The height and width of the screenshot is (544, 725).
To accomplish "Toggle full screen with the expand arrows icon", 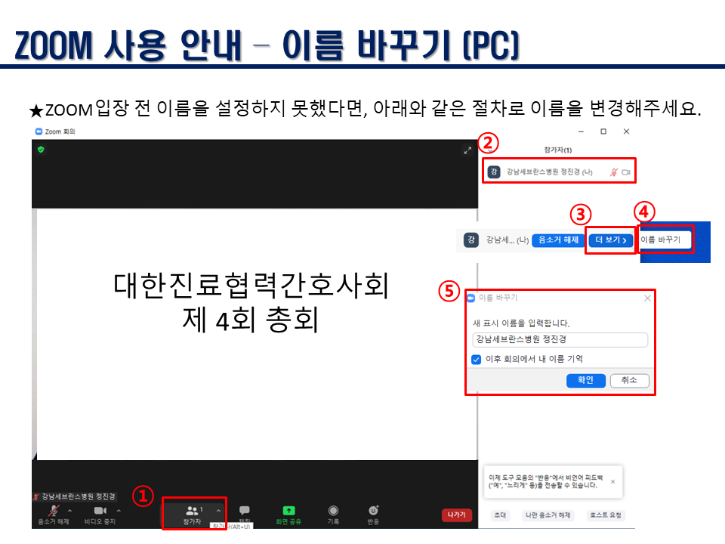I will coord(467,150).
